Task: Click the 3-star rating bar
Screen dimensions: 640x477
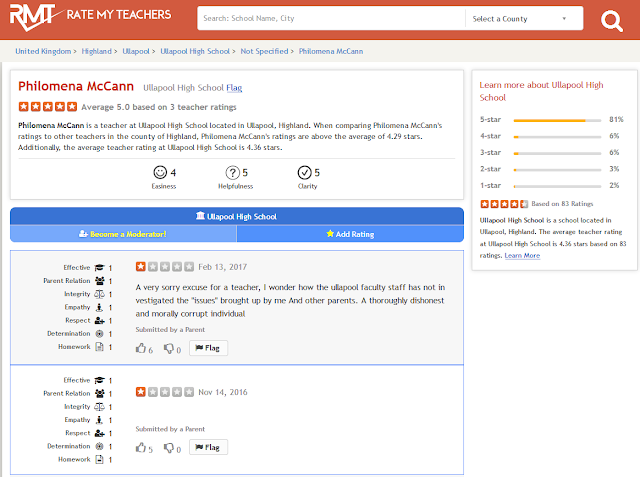Action: [x=557, y=153]
